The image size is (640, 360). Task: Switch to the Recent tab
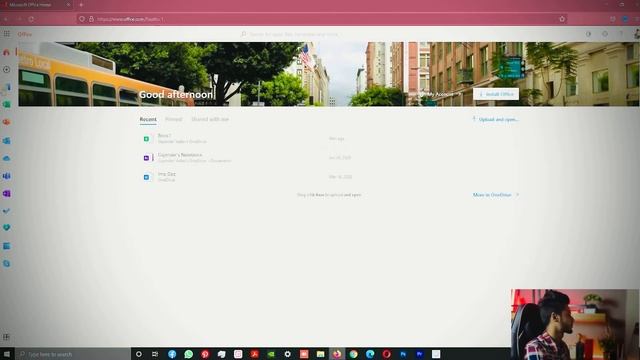coord(148,119)
